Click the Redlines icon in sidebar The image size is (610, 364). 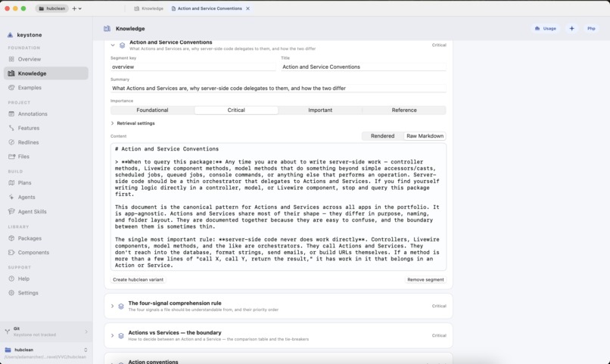coord(11,142)
